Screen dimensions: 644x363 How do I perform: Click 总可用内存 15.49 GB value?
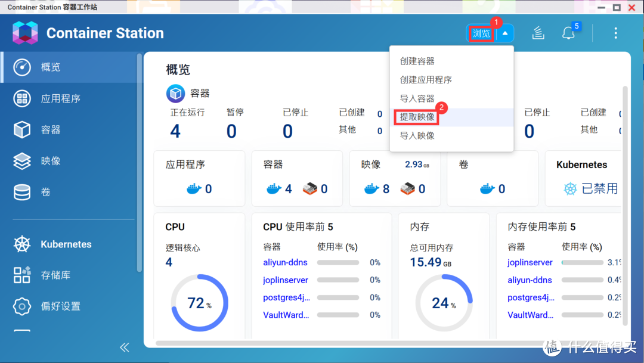[x=431, y=262]
